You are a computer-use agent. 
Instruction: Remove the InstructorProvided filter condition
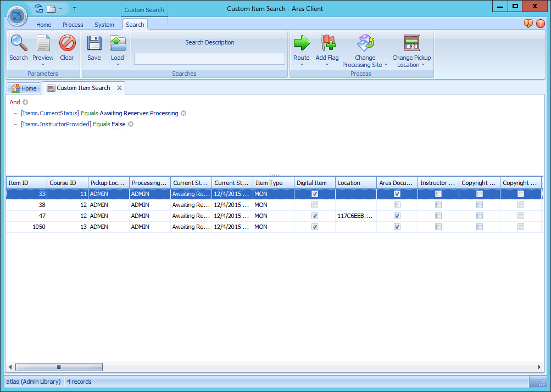click(x=130, y=124)
